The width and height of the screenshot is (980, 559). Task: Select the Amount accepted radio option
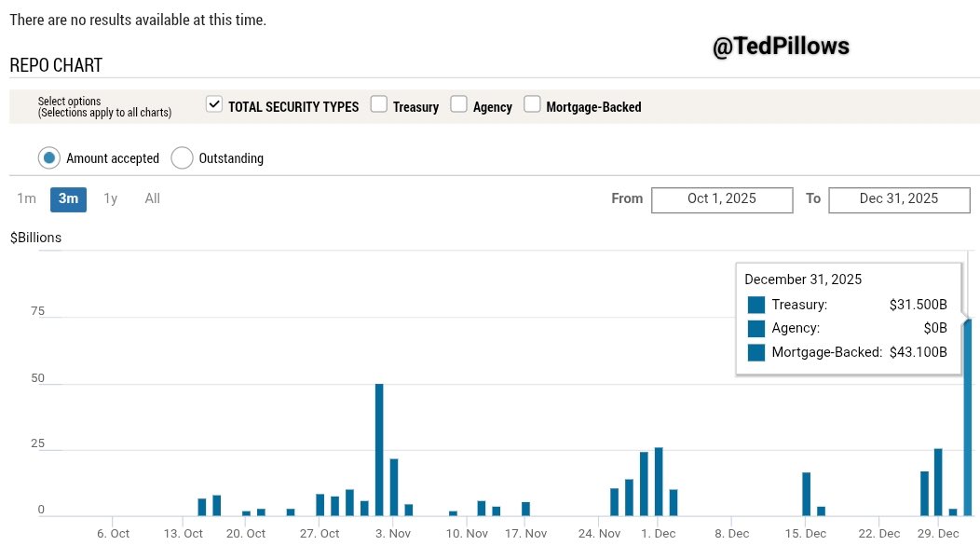[x=48, y=157]
